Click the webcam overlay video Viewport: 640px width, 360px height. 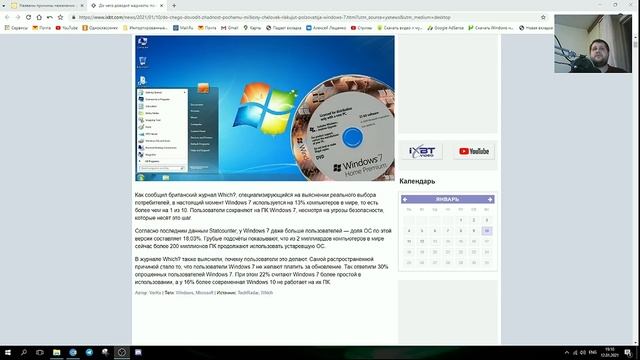click(593, 44)
